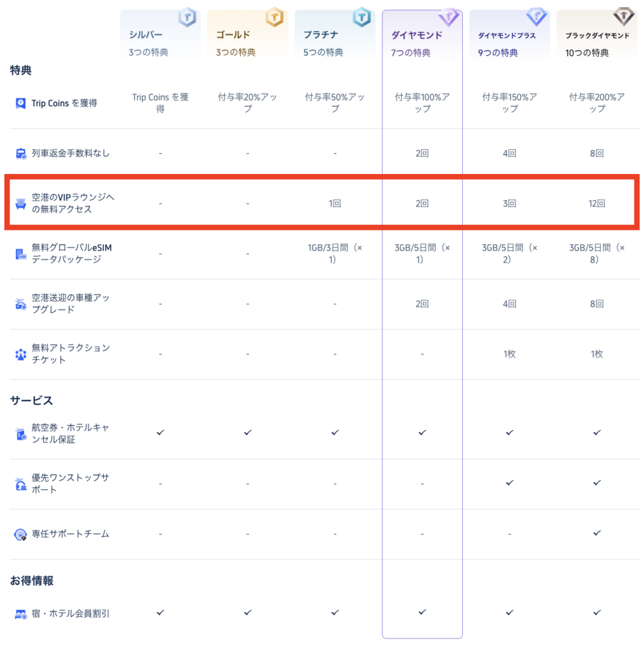This screenshot has height=648, width=644.
Task: Click the black diamond badge icon
Action: click(623, 17)
